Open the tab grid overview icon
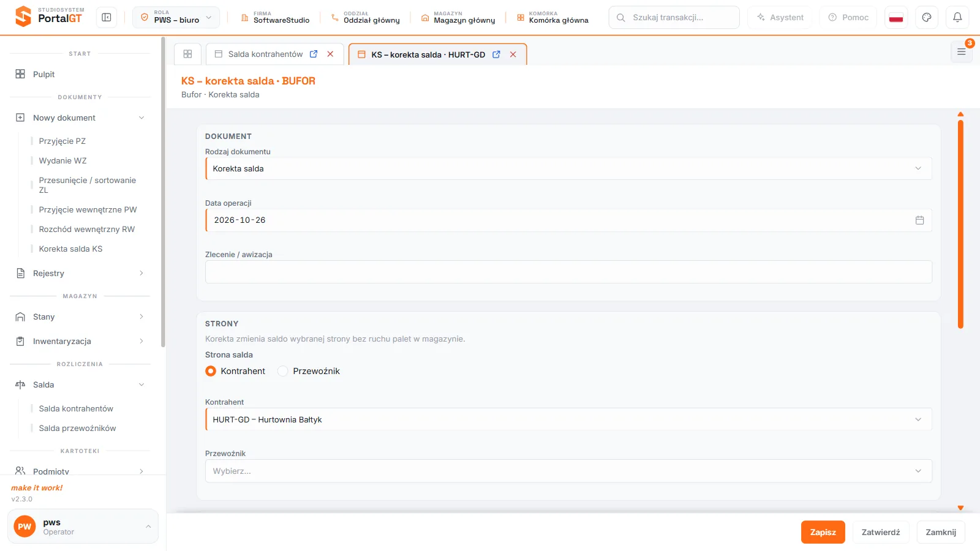 tap(188, 54)
